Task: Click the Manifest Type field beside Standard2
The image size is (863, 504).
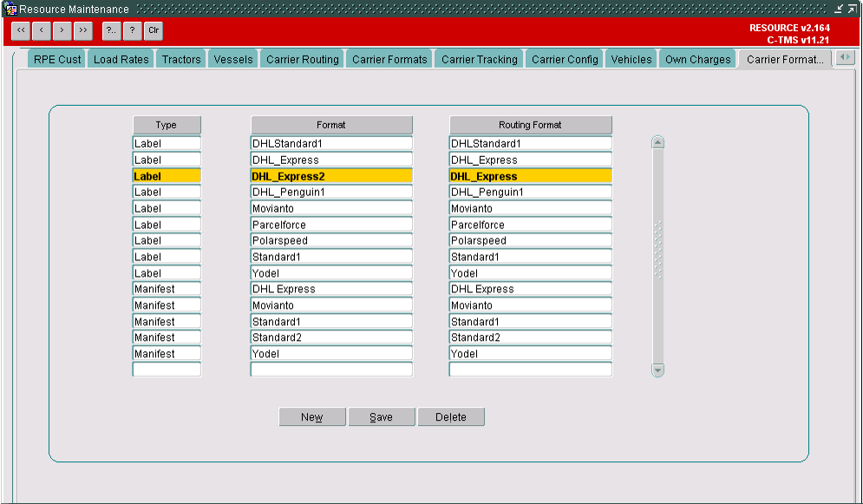Action: 167,337
